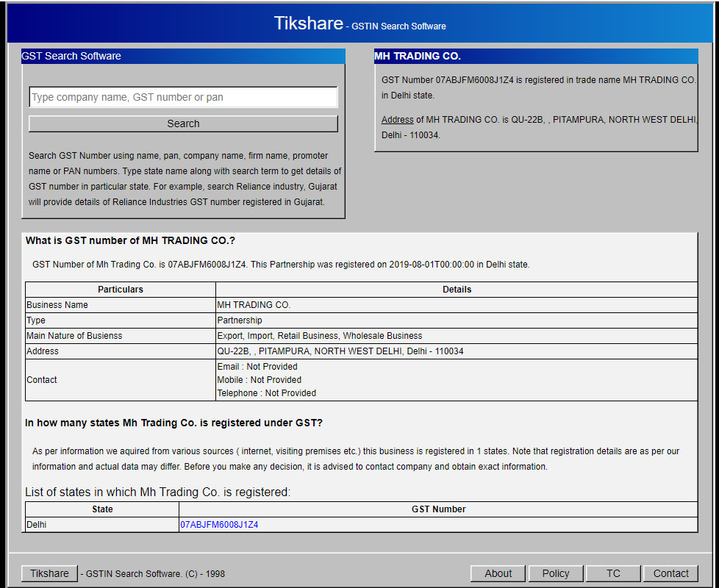Open the Contact page

click(x=670, y=573)
